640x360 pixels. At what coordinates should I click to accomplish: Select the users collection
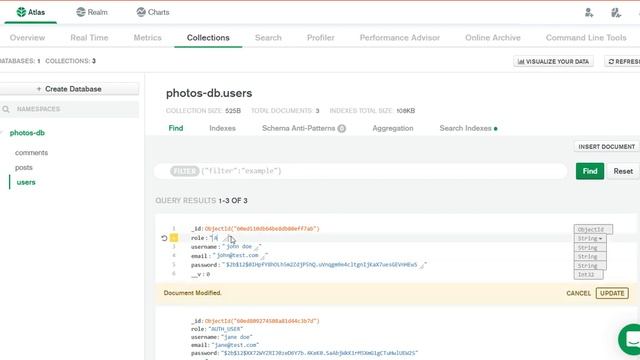pos(26,182)
